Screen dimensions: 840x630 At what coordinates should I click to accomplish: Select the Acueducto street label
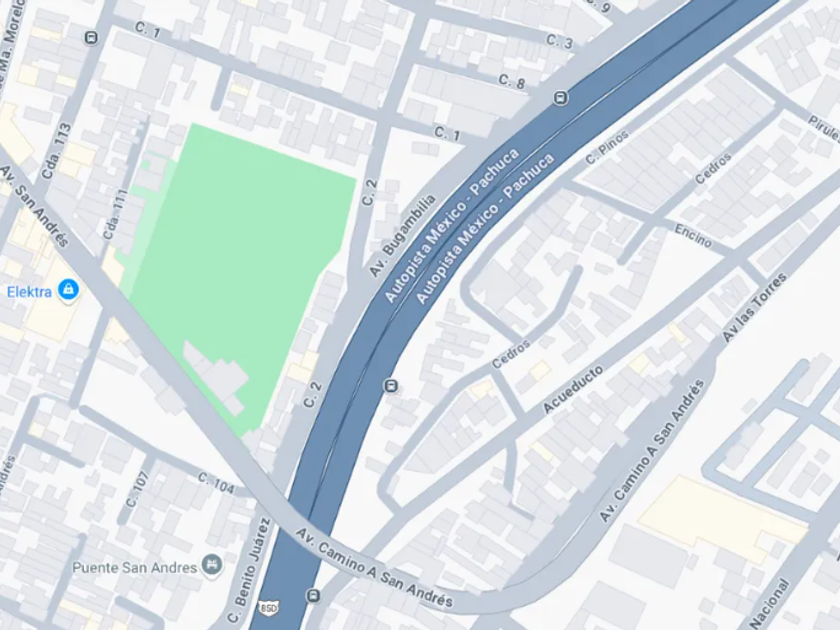[573, 389]
